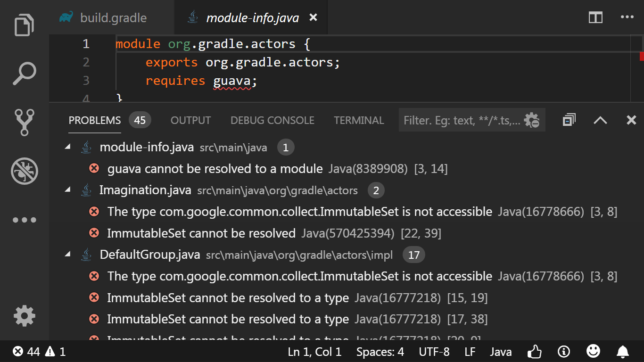Open the Terminal panel tab
Image resolution: width=644 pixels, height=362 pixels.
[x=358, y=120]
